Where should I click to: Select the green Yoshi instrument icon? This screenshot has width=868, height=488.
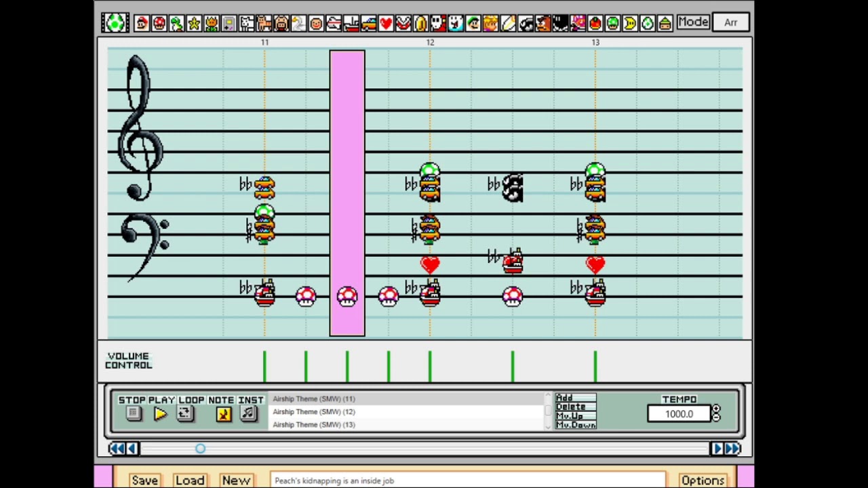pyautogui.click(x=176, y=24)
